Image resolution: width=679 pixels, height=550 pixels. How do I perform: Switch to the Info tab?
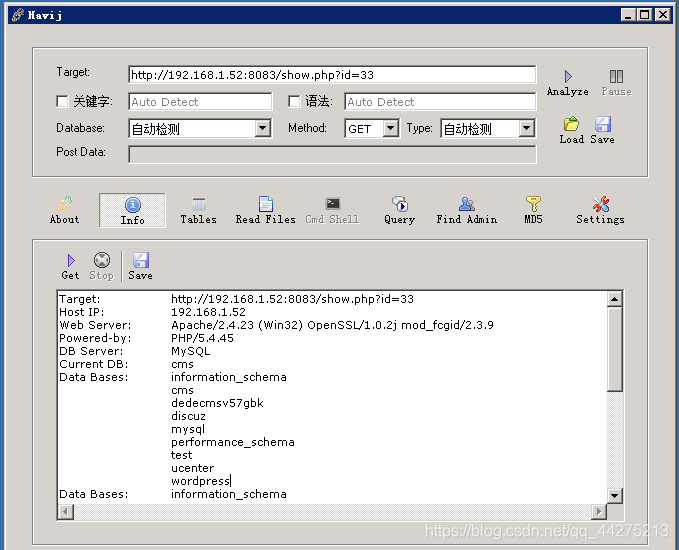click(133, 210)
